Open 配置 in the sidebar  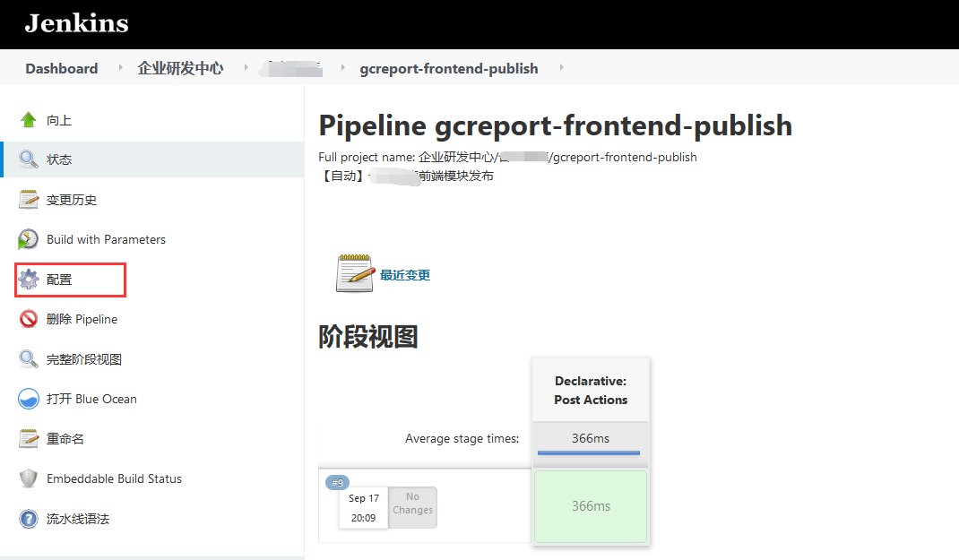coord(59,280)
